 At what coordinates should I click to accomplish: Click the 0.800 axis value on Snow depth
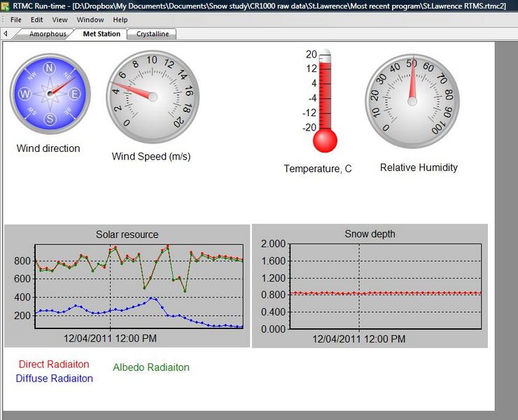click(x=273, y=295)
